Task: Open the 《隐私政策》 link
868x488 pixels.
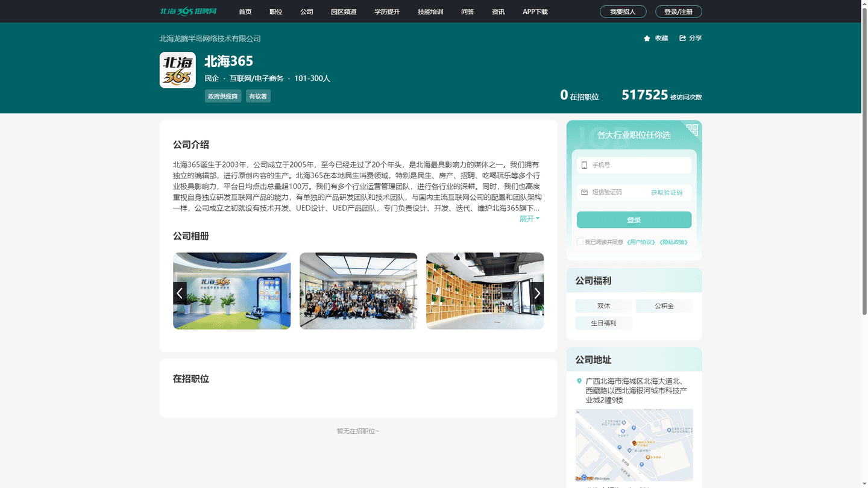Action: (x=673, y=242)
